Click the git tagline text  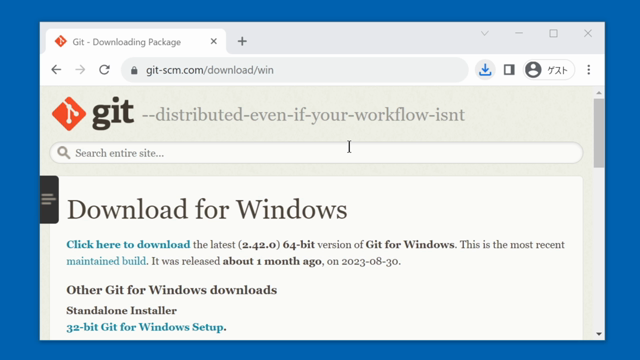click(x=303, y=115)
